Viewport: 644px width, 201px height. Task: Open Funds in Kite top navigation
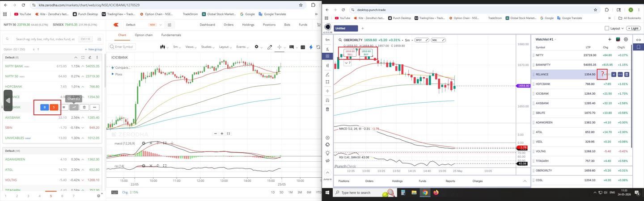(x=303, y=25)
